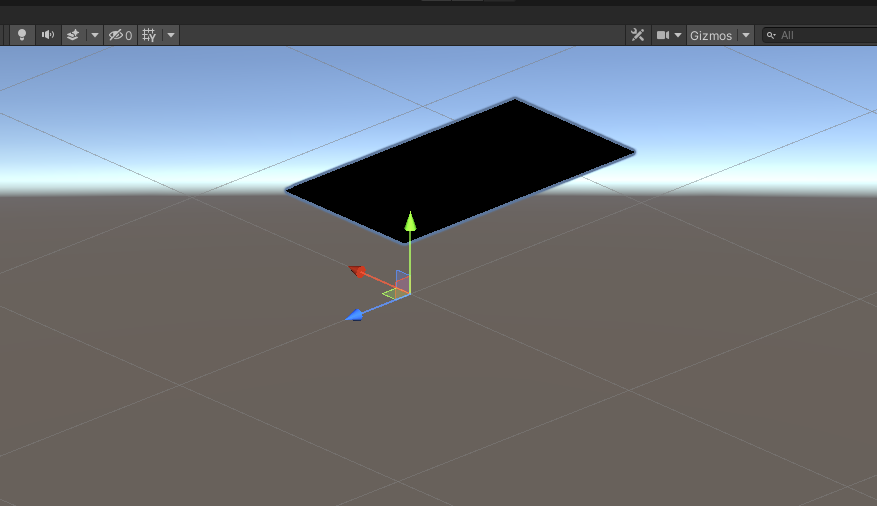This screenshot has height=506, width=877.
Task: Open the component editor tools icon
Action: 637,35
